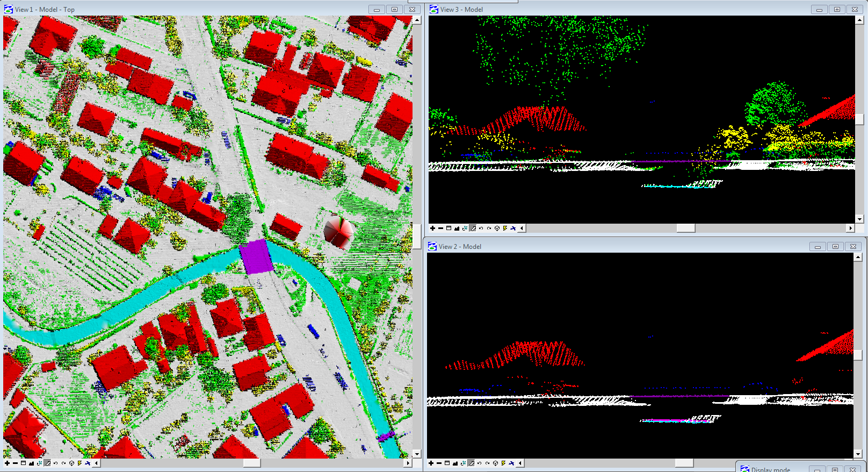868x472 pixels.
Task: Click Fit View mountain icon in View 1
Action: pyautogui.click(x=31, y=463)
